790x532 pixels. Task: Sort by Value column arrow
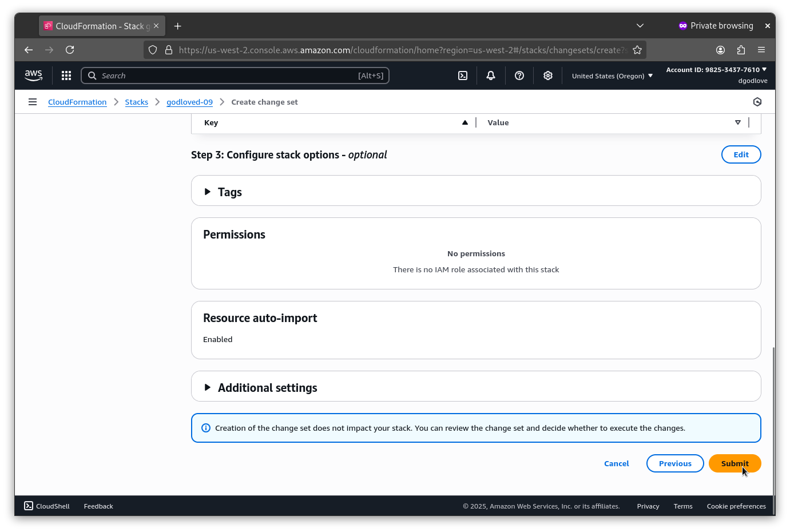coord(738,122)
